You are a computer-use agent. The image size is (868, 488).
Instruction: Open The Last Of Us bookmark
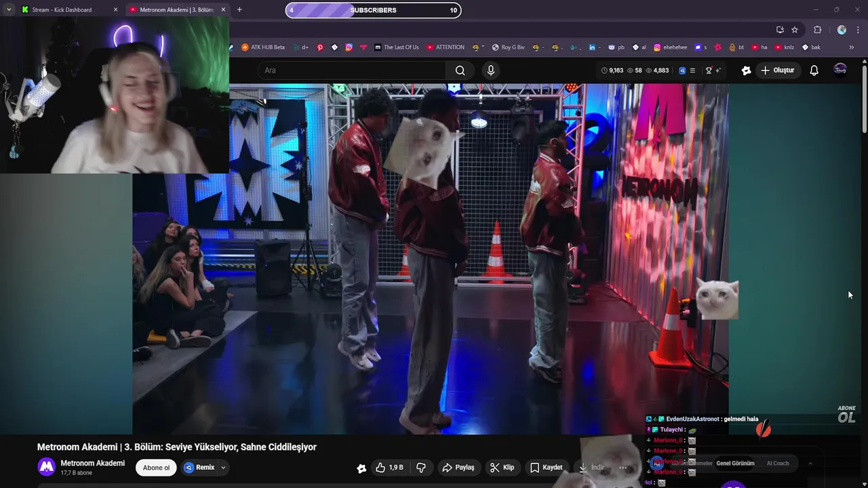tap(397, 47)
